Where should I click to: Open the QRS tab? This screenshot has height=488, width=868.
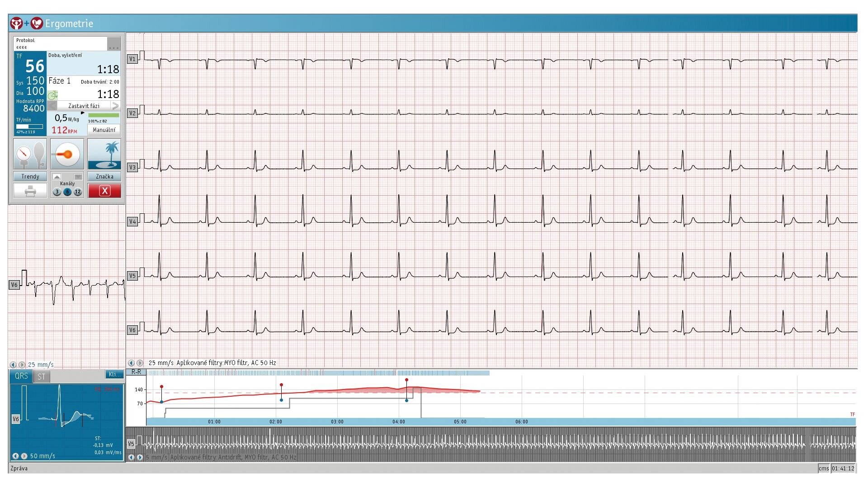point(21,376)
